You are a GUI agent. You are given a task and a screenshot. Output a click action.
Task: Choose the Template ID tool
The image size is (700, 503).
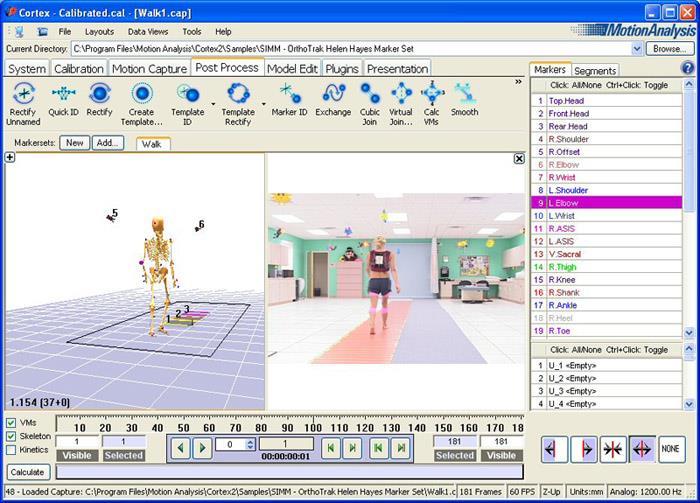(188, 104)
